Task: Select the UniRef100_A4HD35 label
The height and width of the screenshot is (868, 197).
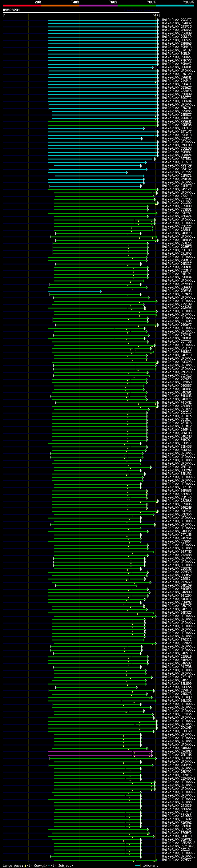Action: click(177, 240)
